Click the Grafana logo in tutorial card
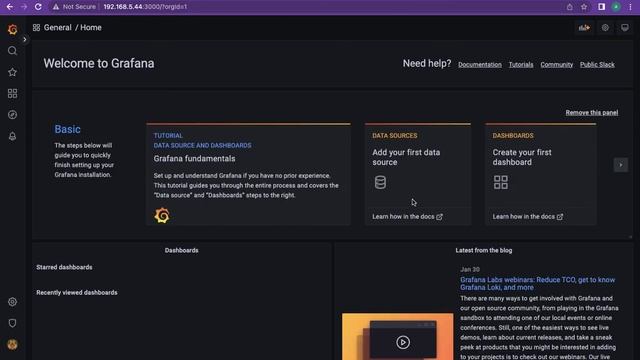640x360 pixels. (x=162, y=215)
